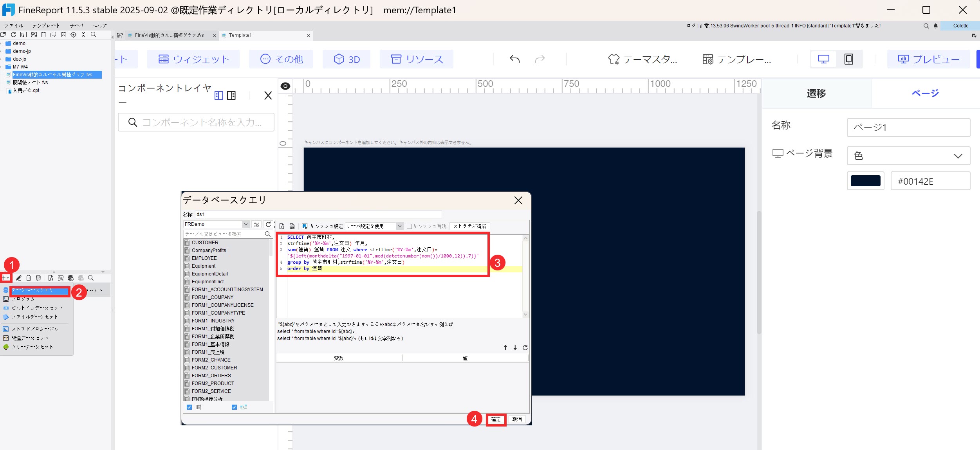Click the preview dataset icon
This screenshot has width=980, height=450.
pyautogui.click(x=51, y=278)
